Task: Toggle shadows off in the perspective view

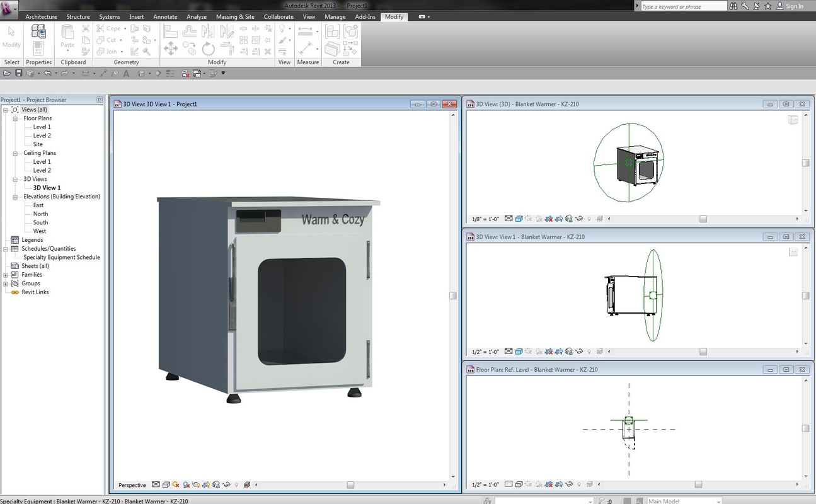Action: 175,484
